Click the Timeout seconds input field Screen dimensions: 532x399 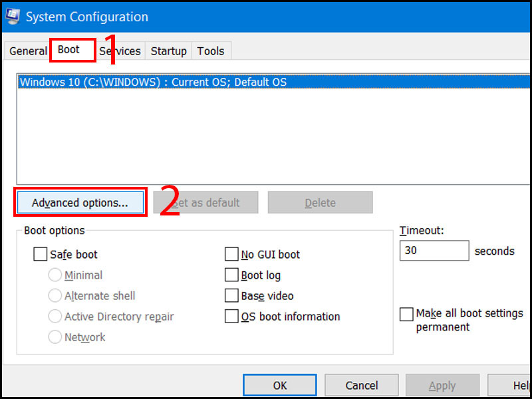(434, 251)
